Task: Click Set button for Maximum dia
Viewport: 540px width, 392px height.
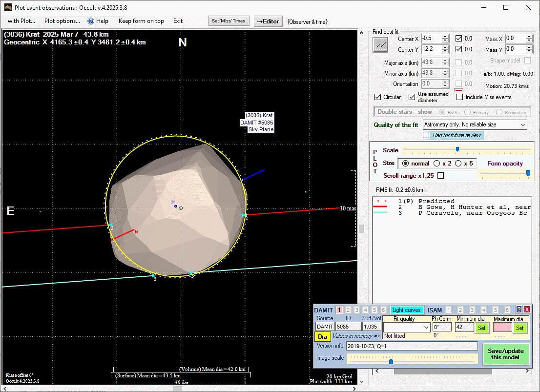Action: pyautogui.click(x=519, y=328)
